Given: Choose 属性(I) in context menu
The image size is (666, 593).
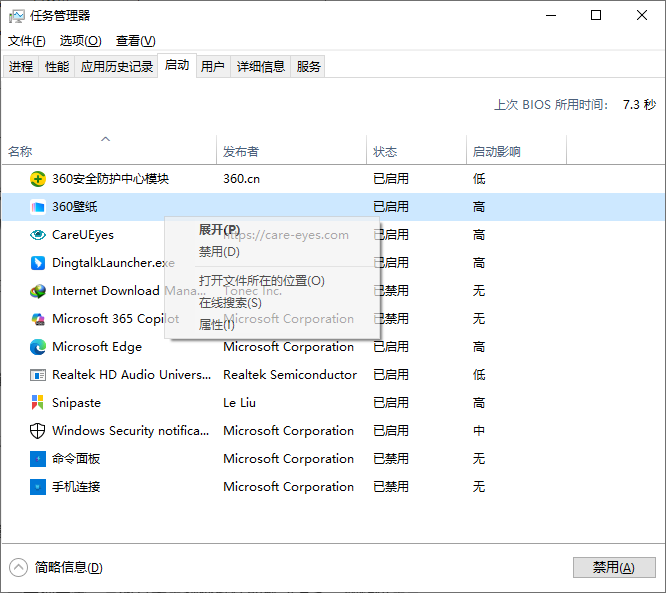Looking at the screenshot, I should click(x=272, y=325).
